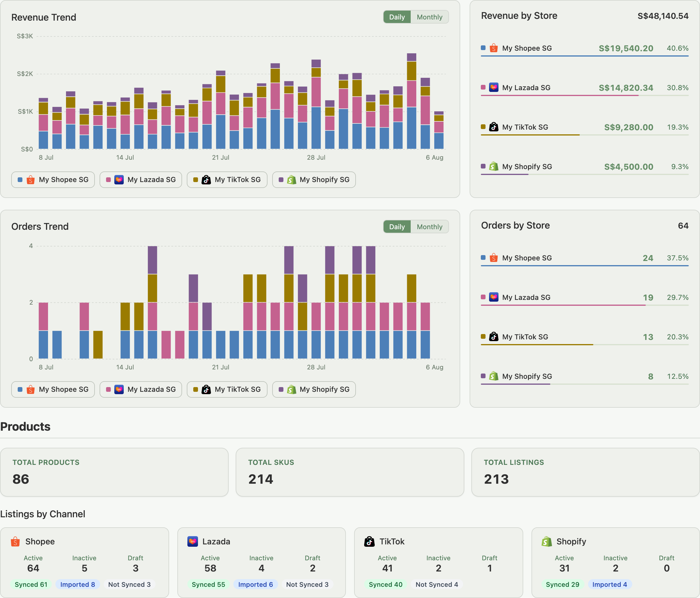The height and width of the screenshot is (598, 700).
Task: Open the Total Products card
Action: 114,472
